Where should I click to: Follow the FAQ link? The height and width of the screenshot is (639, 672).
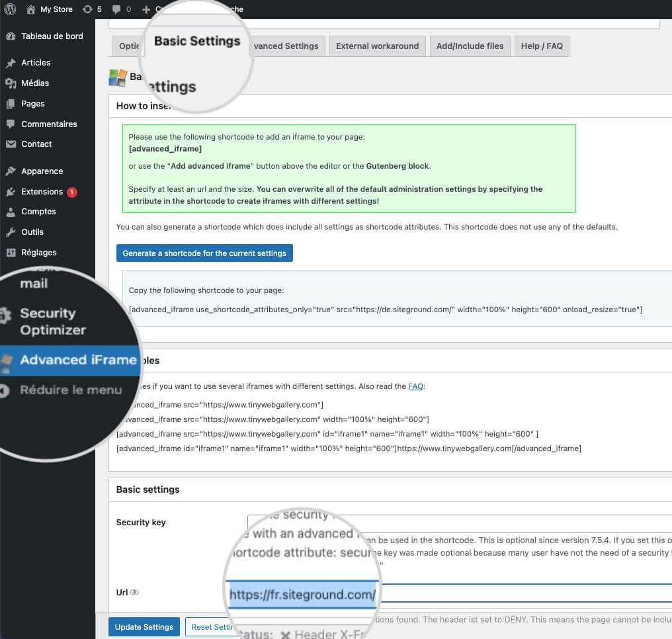(415, 386)
